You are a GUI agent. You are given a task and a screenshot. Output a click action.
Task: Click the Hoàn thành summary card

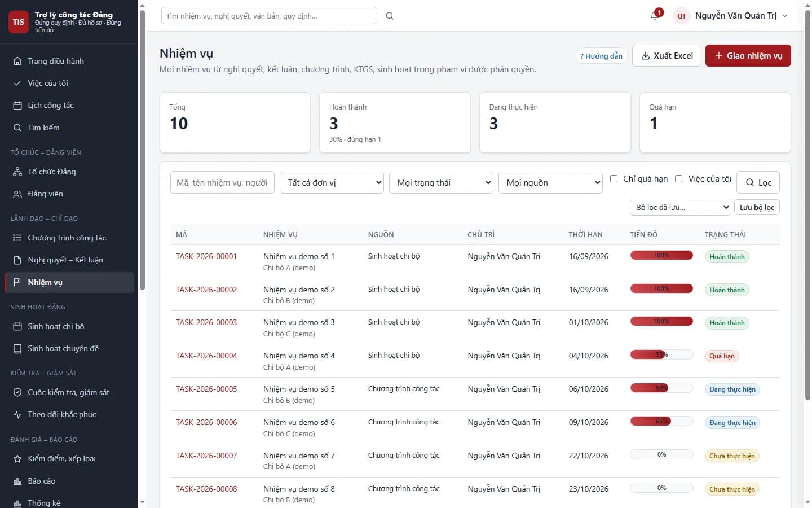tap(395, 122)
